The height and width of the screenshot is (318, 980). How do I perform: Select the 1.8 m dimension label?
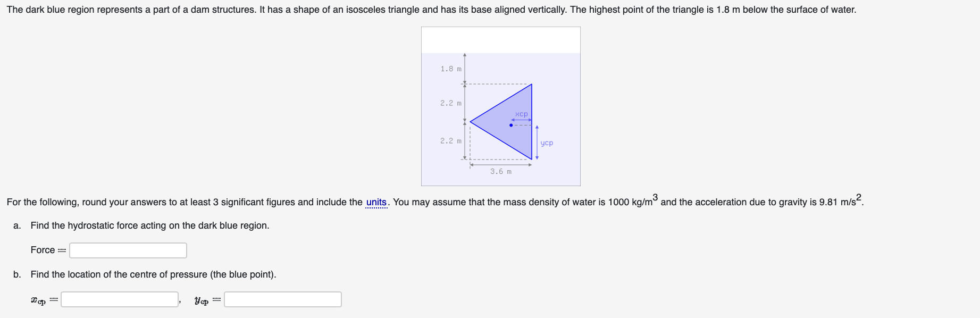450,68
